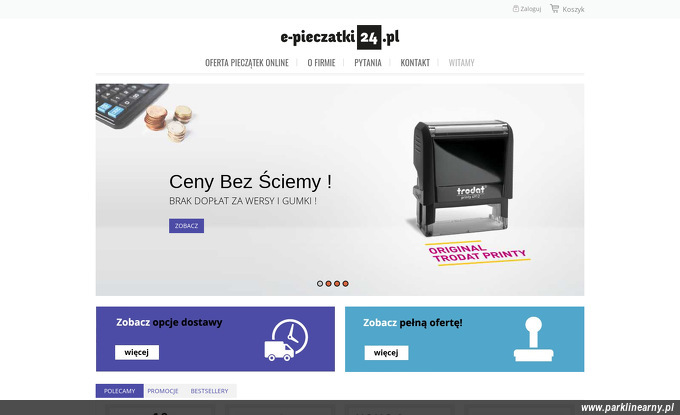Image resolution: width=680 pixels, height=415 pixels.
Task: Click the rubber stamp icon in blue banner
Action: pos(533,339)
